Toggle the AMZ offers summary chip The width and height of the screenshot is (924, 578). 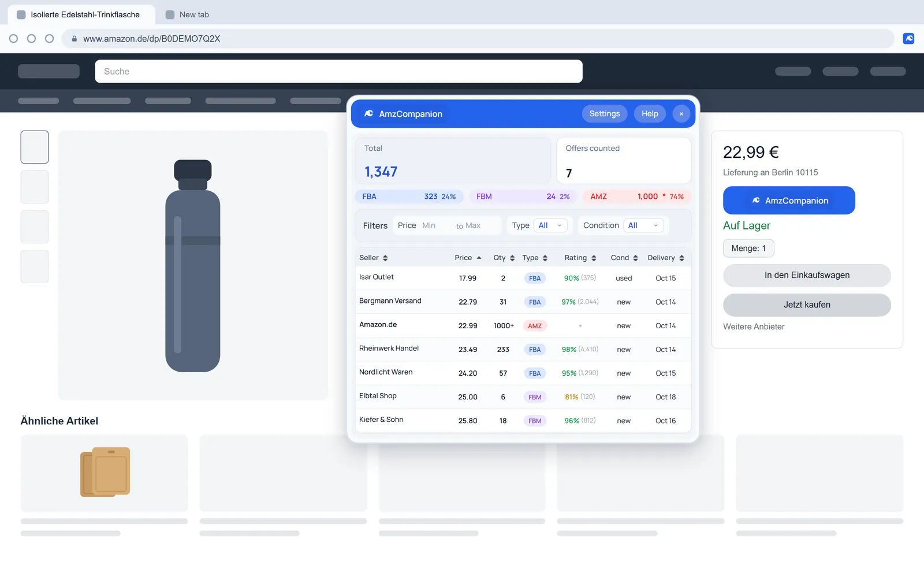(637, 197)
